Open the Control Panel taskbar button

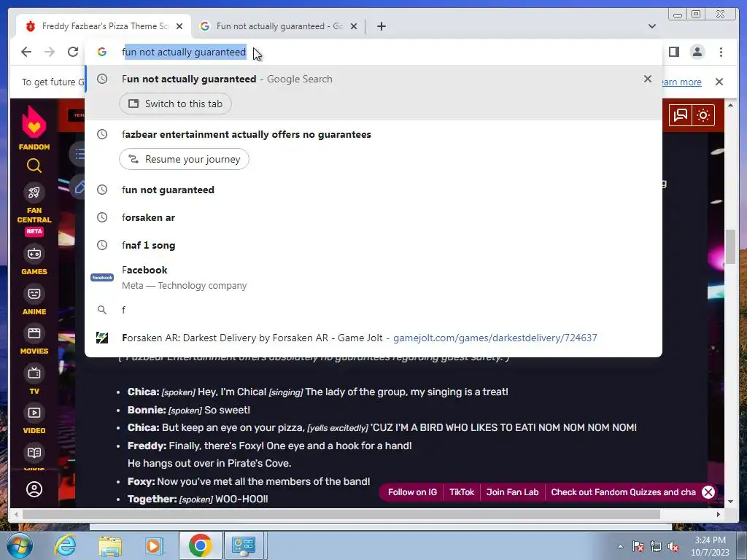coord(244,545)
